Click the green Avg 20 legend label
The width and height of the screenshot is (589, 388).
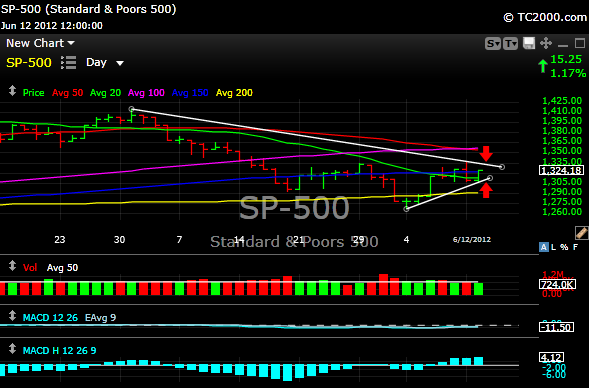(x=106, y=93)
